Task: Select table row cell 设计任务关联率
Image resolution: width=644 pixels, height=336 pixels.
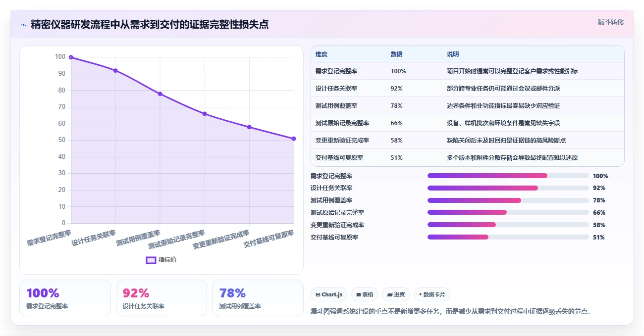Action: coord(336,89)
